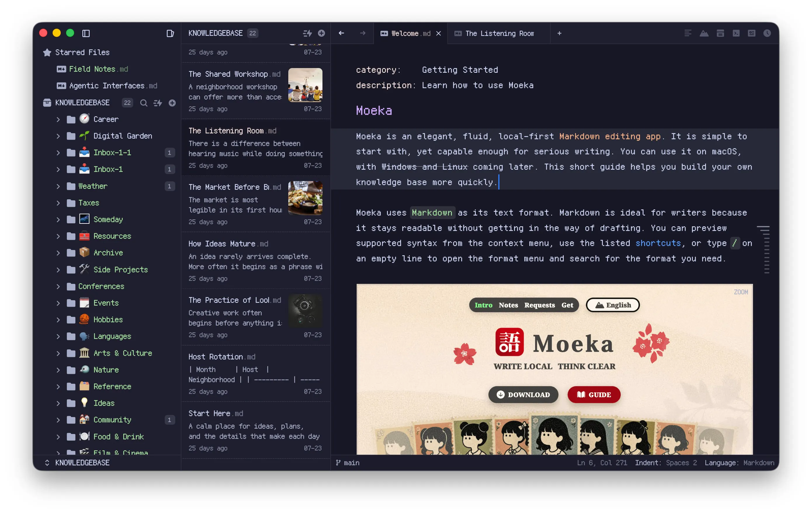Toggle the note list panel icon
Screen dimensions: 812x514
(170, 33)
